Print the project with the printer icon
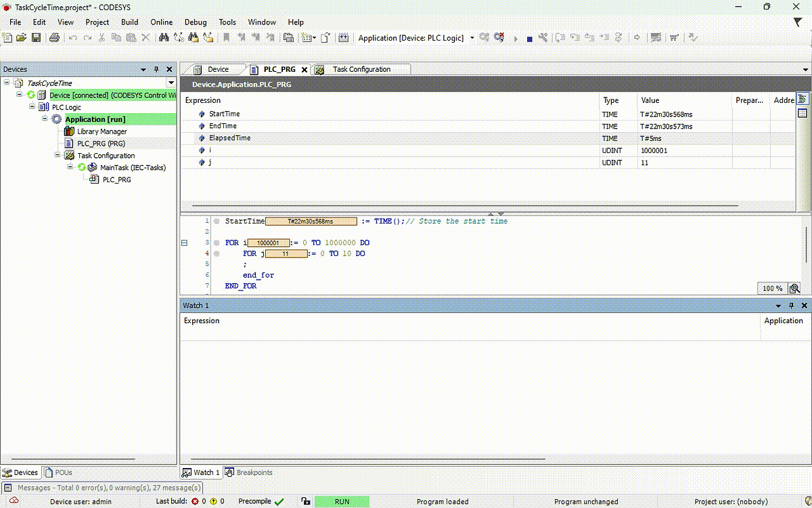The width and height of the screenshot is (812, 508). click(54, 38)
